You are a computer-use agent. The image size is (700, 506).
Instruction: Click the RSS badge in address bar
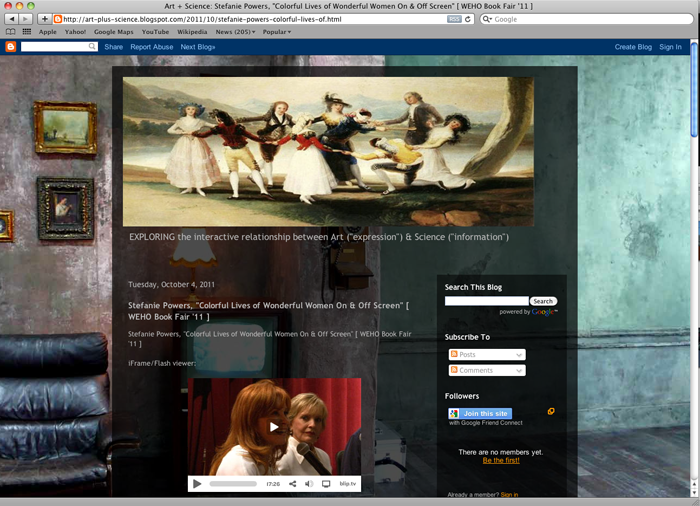(454, 19)
